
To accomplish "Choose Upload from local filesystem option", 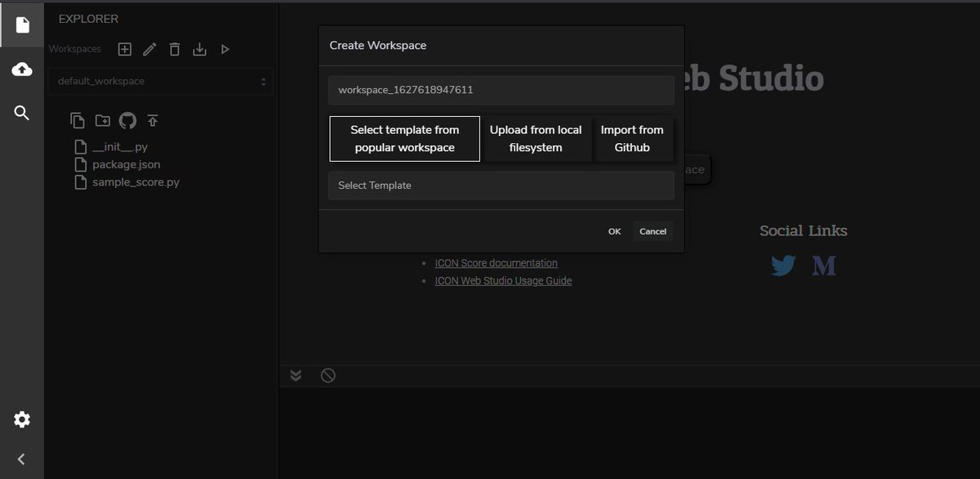I will [x=536, y=139].
